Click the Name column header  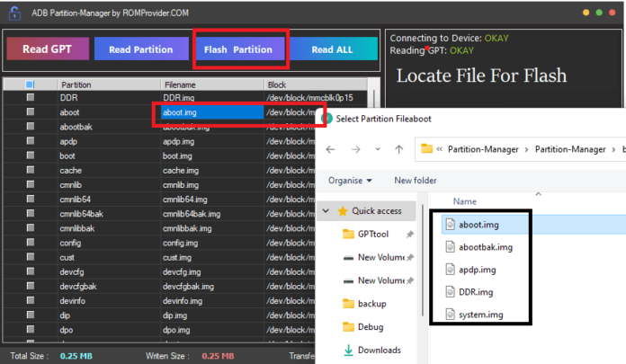click(465, 201)
